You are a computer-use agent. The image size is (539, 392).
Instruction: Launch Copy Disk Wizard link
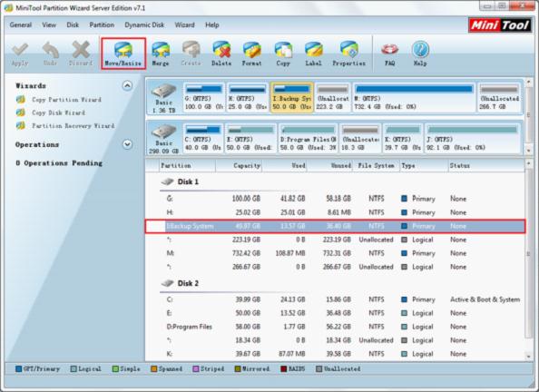58,113
